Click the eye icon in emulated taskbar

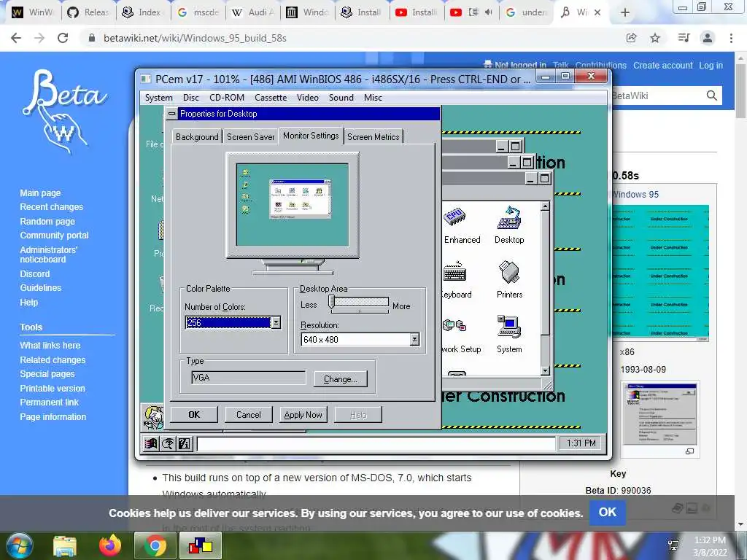click(x=168, y=444)
